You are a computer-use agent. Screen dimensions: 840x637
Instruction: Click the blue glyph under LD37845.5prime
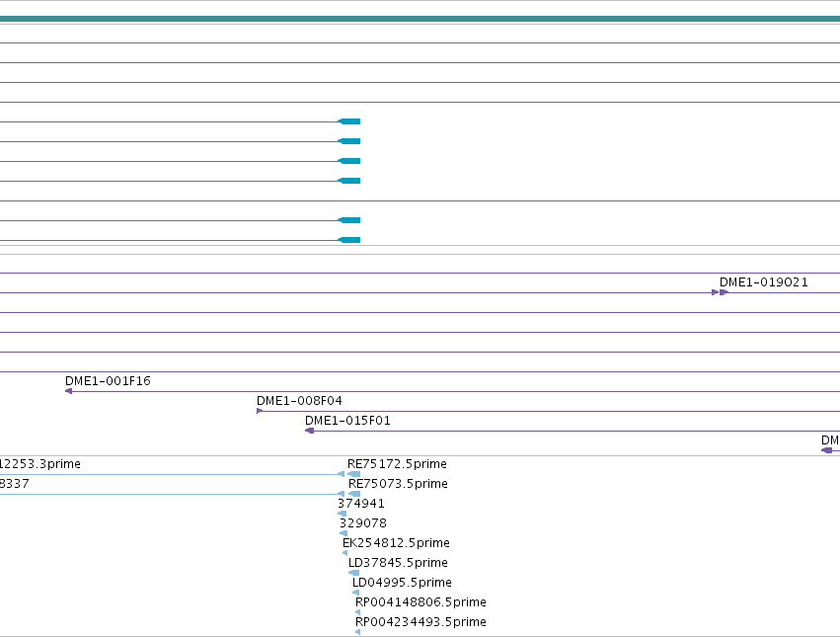(353, 573)
